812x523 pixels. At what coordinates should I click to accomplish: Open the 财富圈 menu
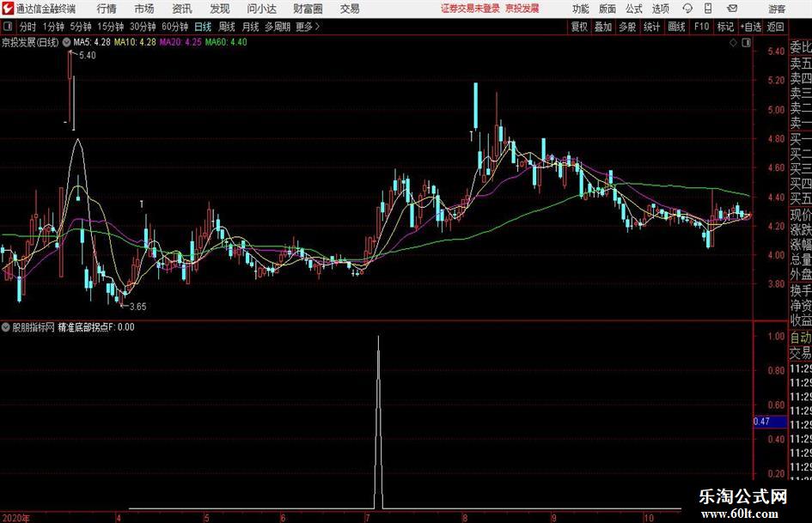pyautogui.click(x=308, y=9)
